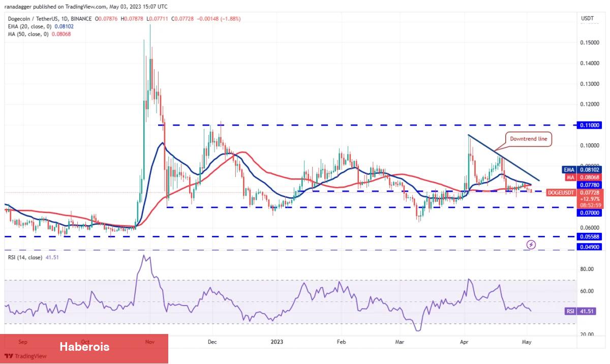
Task: Click the Feb date on time axis
Action: pos(341,342)
